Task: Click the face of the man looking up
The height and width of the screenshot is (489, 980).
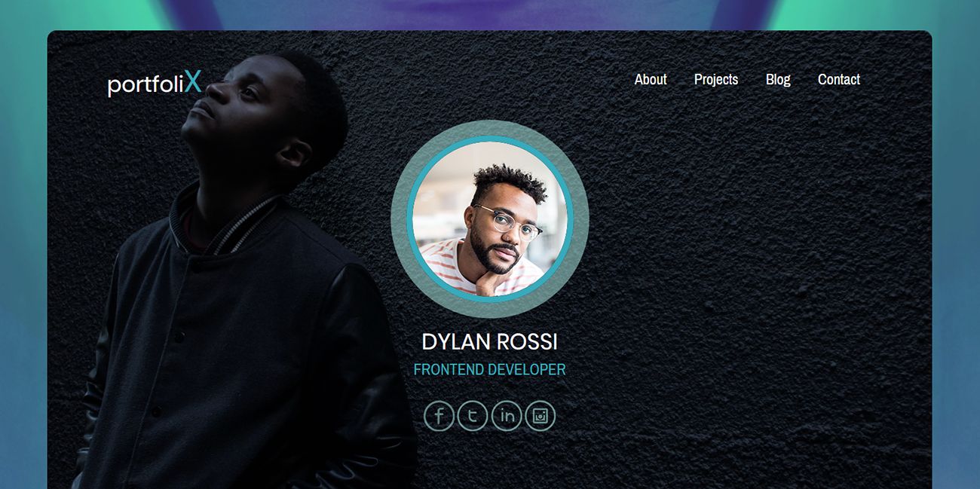Action: (x=226, y=102)
